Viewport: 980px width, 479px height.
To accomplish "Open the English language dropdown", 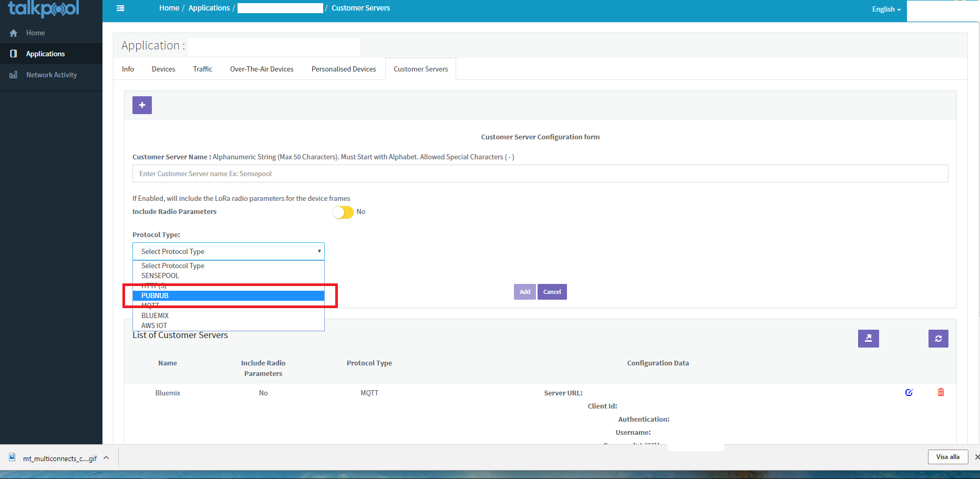I will [x=886, y=9].
